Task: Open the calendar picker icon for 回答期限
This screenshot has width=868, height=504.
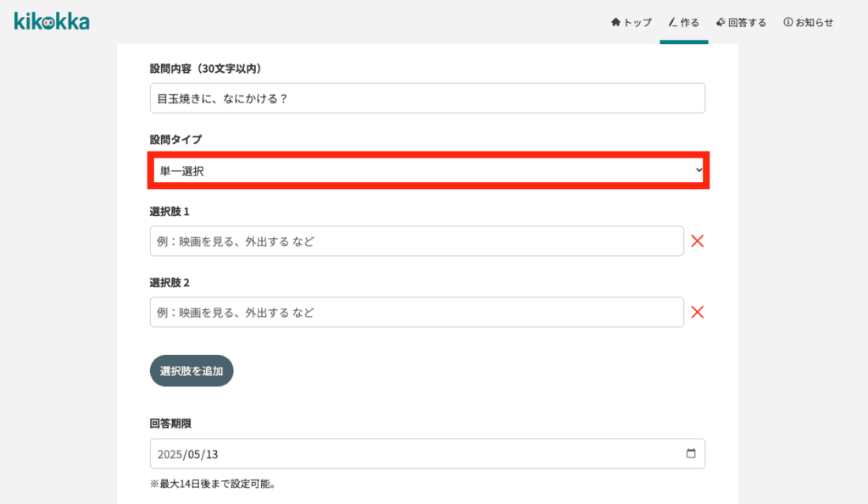Action: tap(691, 454)
